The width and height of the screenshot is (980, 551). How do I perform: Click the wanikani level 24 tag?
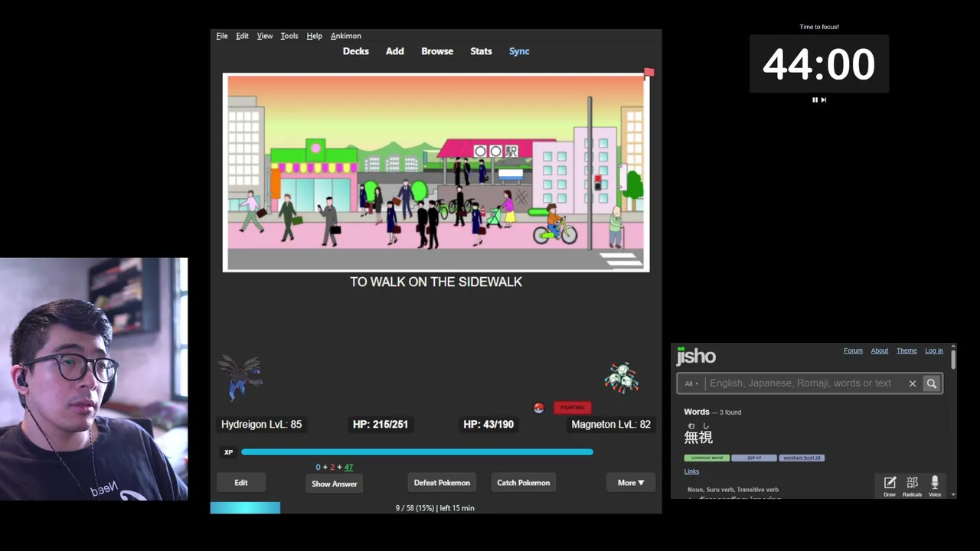click(802, 458)
